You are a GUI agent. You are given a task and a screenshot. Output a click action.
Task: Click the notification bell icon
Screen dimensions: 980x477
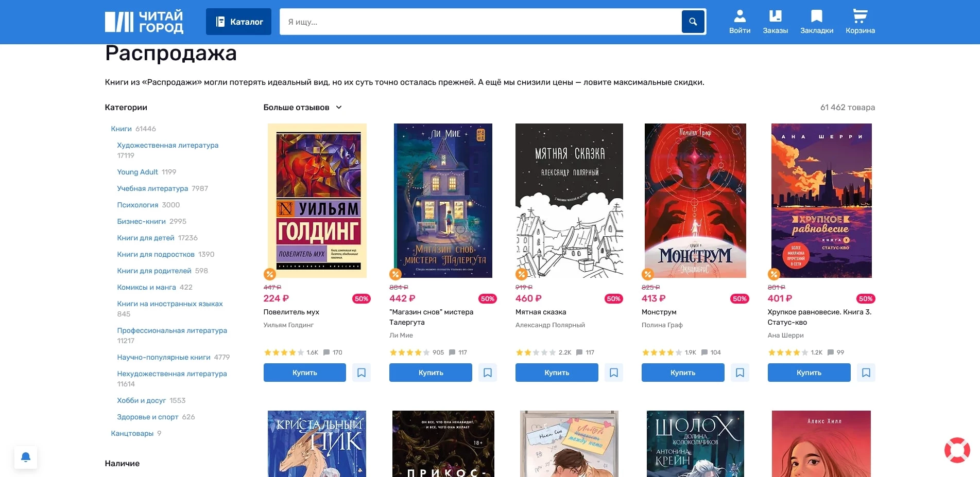pyautogui.click(x=26, y=457)
